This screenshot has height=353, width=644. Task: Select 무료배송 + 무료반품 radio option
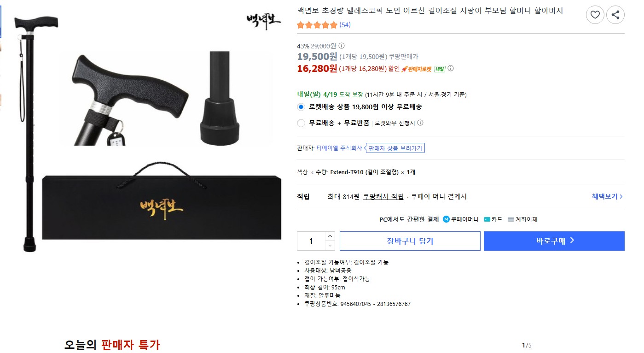point(301,123)
